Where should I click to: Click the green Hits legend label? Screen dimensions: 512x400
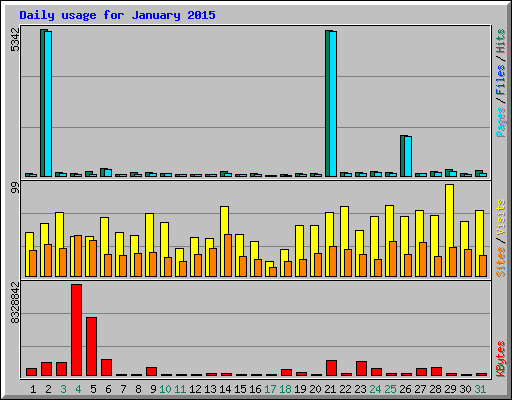click(500, 41)
